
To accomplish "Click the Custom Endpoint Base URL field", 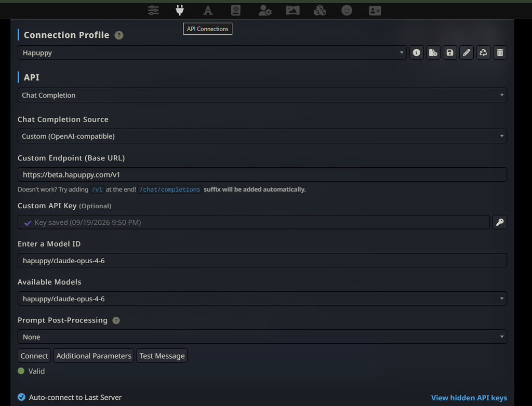I will [262, 174].
